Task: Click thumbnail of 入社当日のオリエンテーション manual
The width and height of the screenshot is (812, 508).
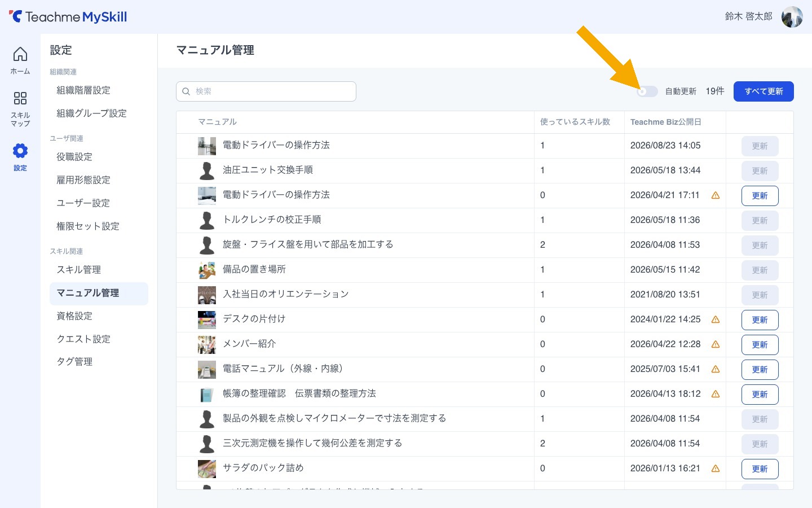Action: tap(207, 295)
